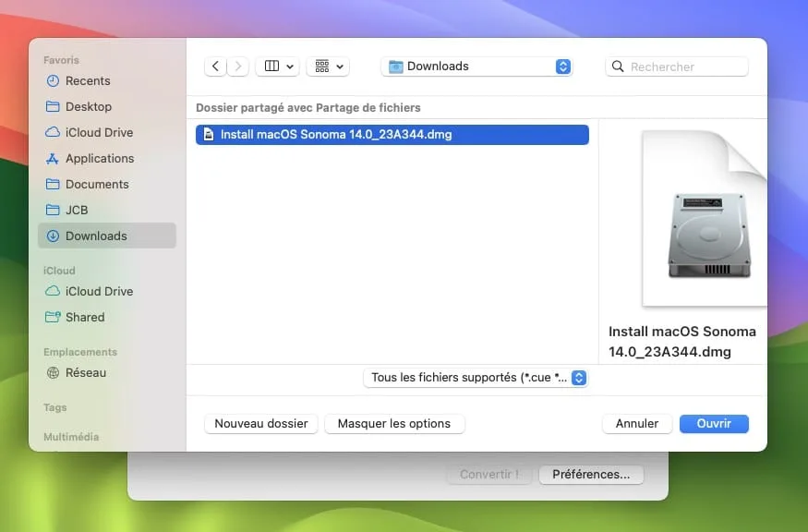The width and height of the screenshot is (808, 532).
Task: Open Shared under iCloud
Action: pyautogui.click(x=107, y=317)
